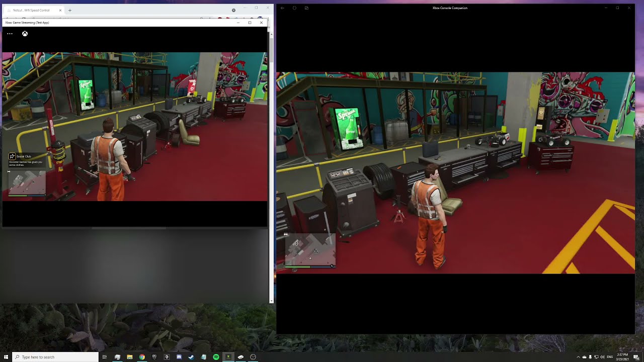Click the Chrome media control circle icon
The height and width of the screenshot is (362, 644).
tap(233, 10)
